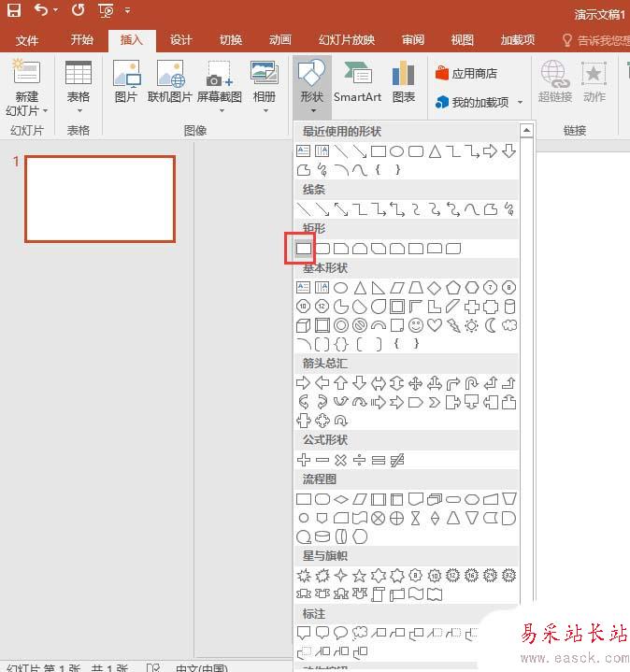Screen dimensions: 630x672
Task: Undo the last action
Action: [x=41, y=9]
